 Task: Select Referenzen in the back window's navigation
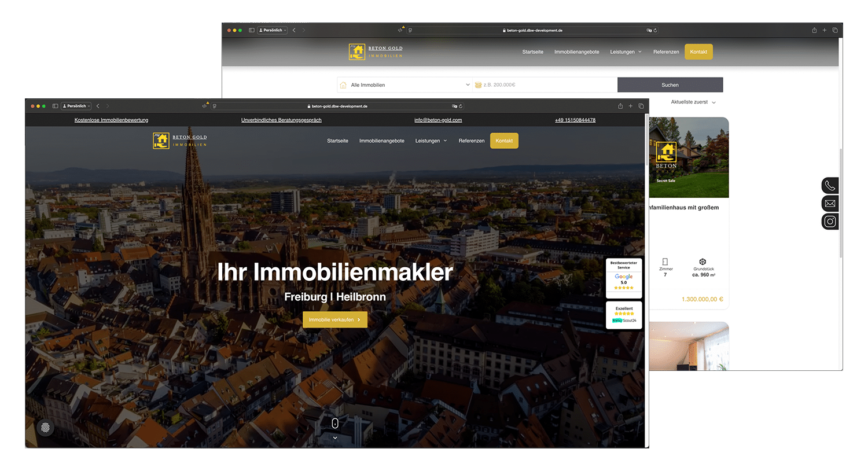(x=666, y=52)
